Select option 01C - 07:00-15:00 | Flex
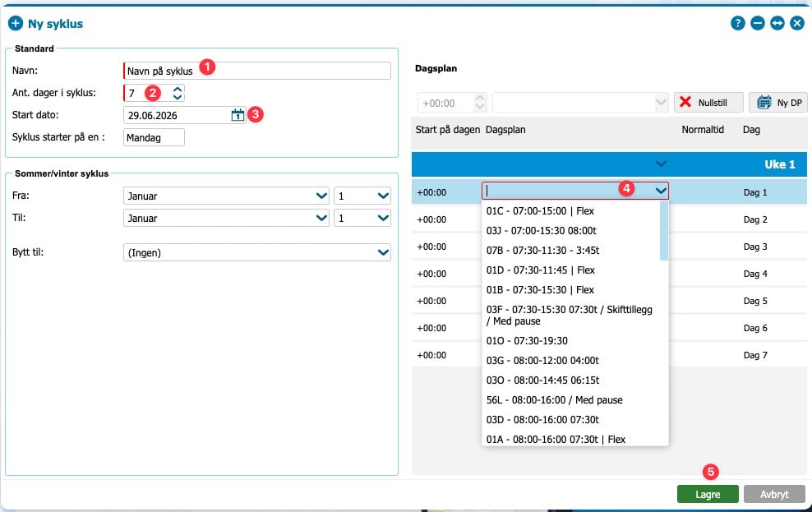 pyautogui.click(x=540, y=210)
